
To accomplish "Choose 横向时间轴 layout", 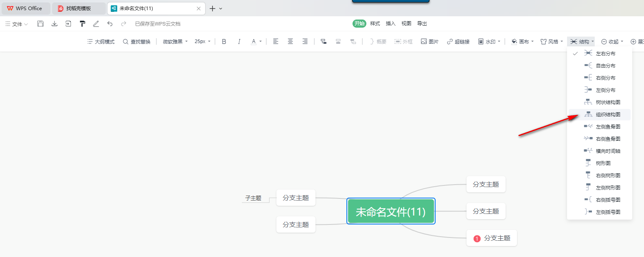I will [600, 151].
